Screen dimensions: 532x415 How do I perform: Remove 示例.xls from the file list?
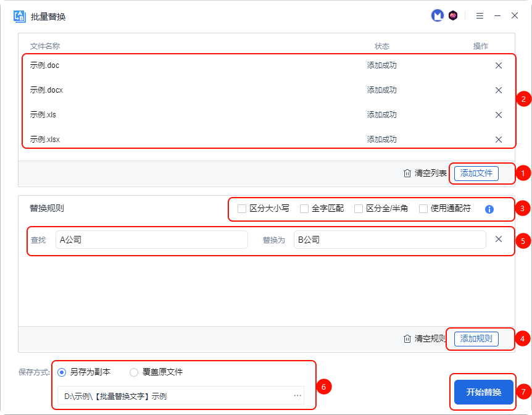(x=498, y=115)
